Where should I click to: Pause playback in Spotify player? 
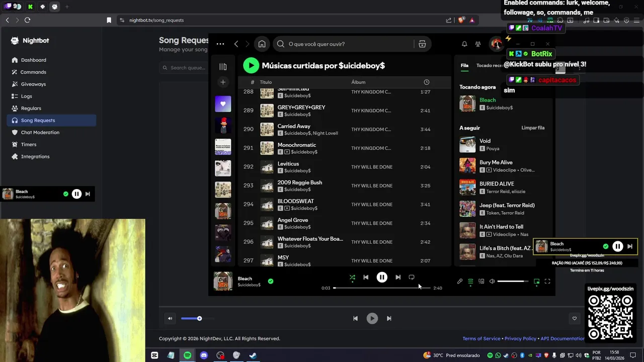(382, 277)
